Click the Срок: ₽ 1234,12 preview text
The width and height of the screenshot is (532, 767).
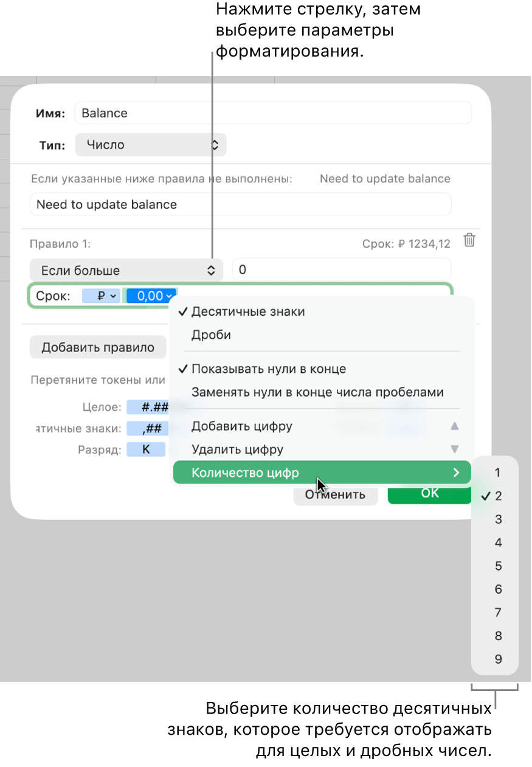[406, 244]
